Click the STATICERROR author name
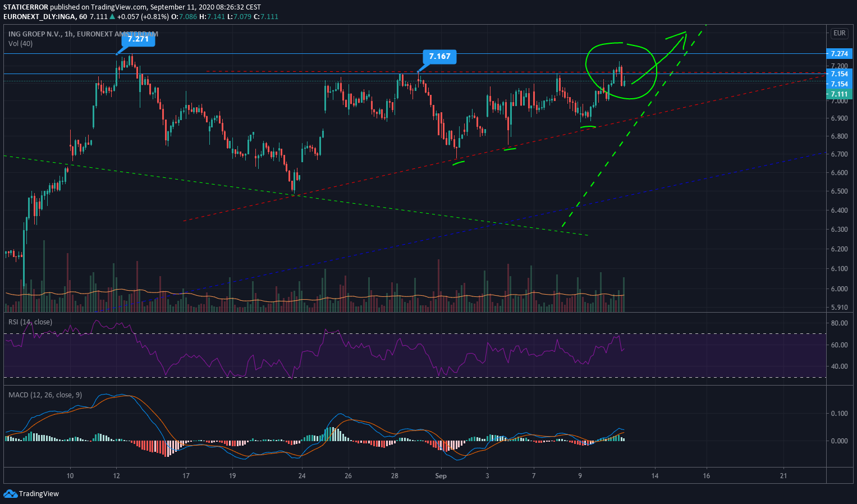The image size is (857, 504). pyautogui.click(x=26, y=7)
